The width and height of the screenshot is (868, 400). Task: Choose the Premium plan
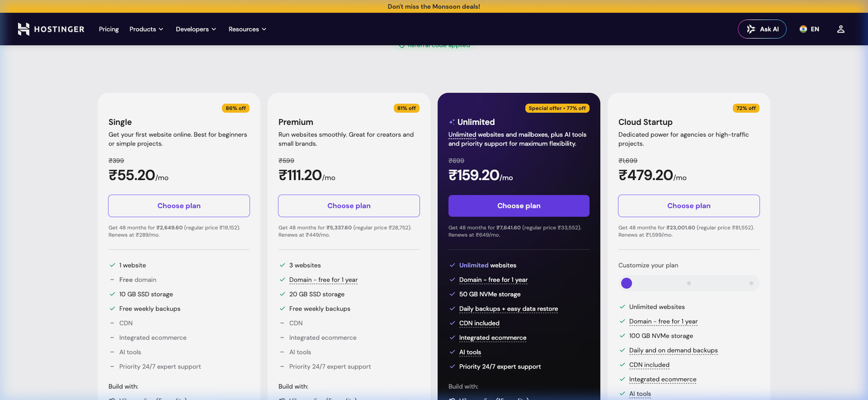pyautogui.click(x=349, y=206)
